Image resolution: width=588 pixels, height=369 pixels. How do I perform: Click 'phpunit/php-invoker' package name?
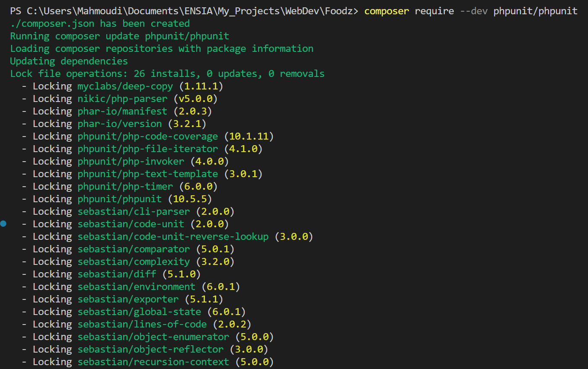(x=131, y=161)
